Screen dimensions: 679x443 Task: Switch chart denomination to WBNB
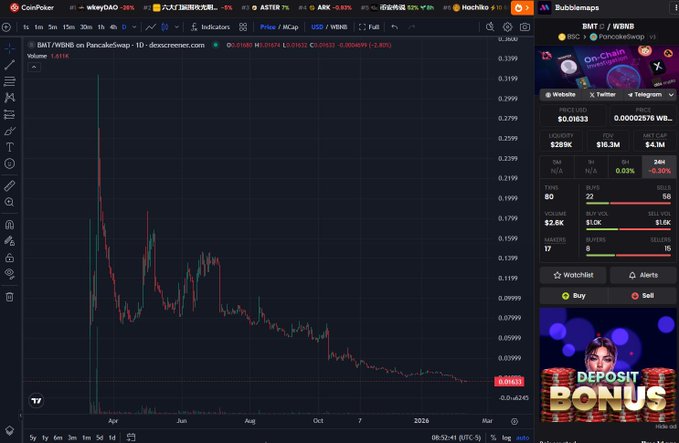[x=339, y=27]
